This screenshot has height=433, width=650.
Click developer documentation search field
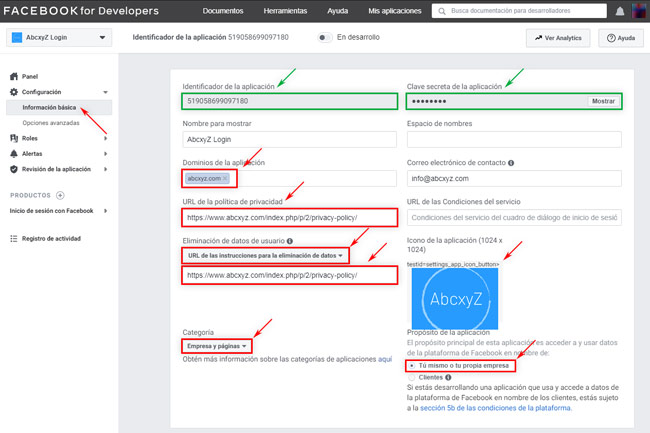519,11
